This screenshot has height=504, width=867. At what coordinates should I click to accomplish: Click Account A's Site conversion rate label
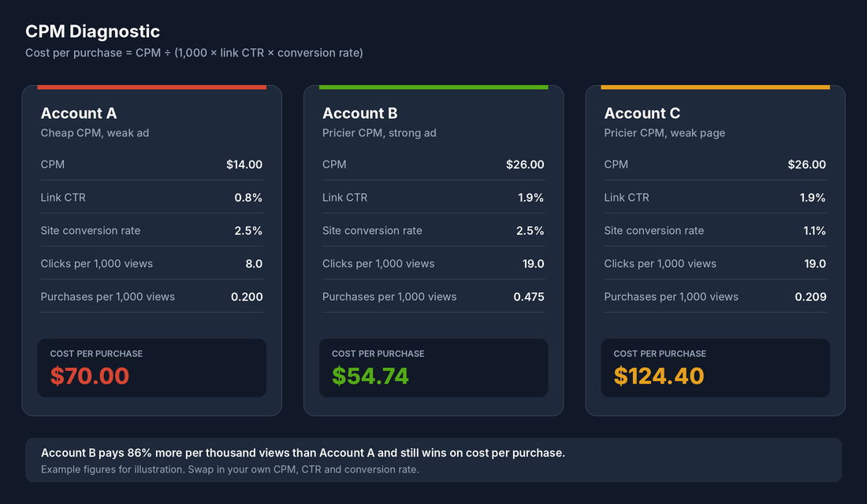(91, 231)
